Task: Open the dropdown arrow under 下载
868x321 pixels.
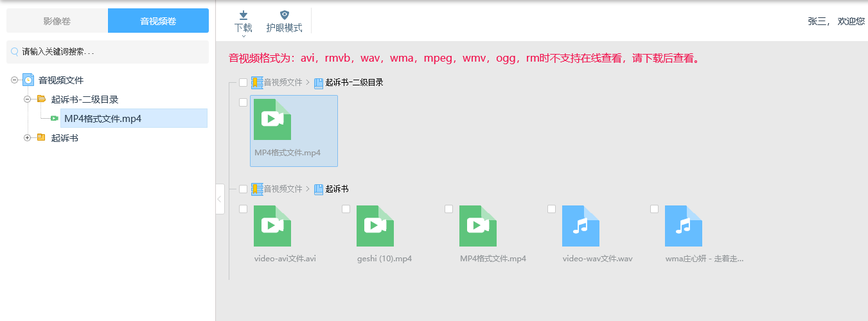Action: pyautogui.click(x=244, y=36)
